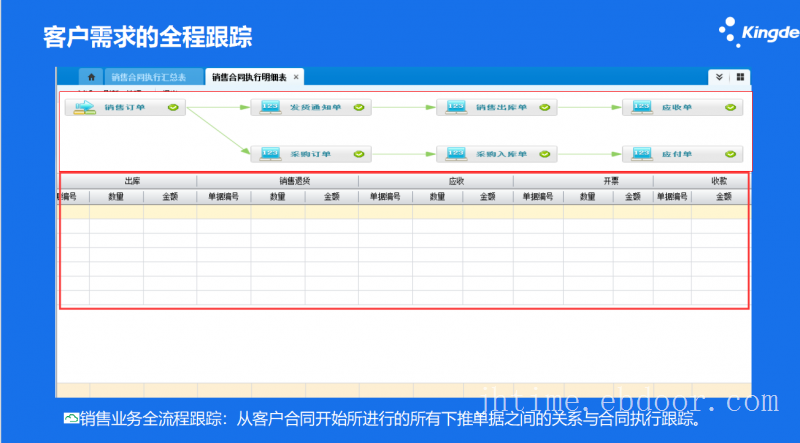Viewport: 800px width, 443px height.
Task: Click the 采购入库单 node document icon
Action: pyautogui.click(x=456, y=154)
